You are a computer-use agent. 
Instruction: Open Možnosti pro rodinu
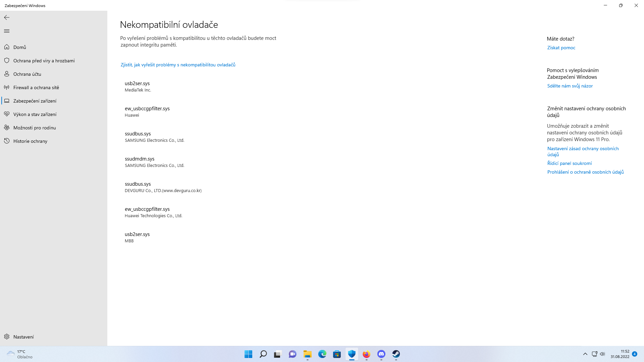point(34,128)
